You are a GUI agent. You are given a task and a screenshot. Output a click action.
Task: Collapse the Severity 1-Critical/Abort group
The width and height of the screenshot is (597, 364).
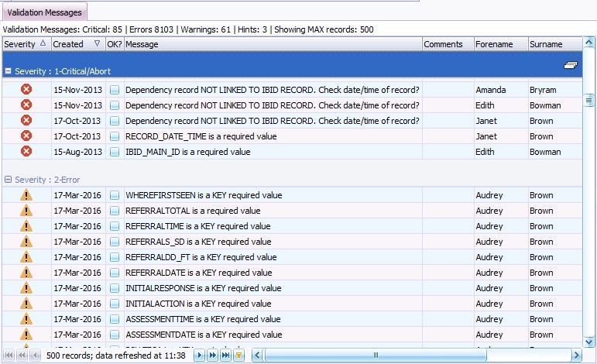coord(8,70)
